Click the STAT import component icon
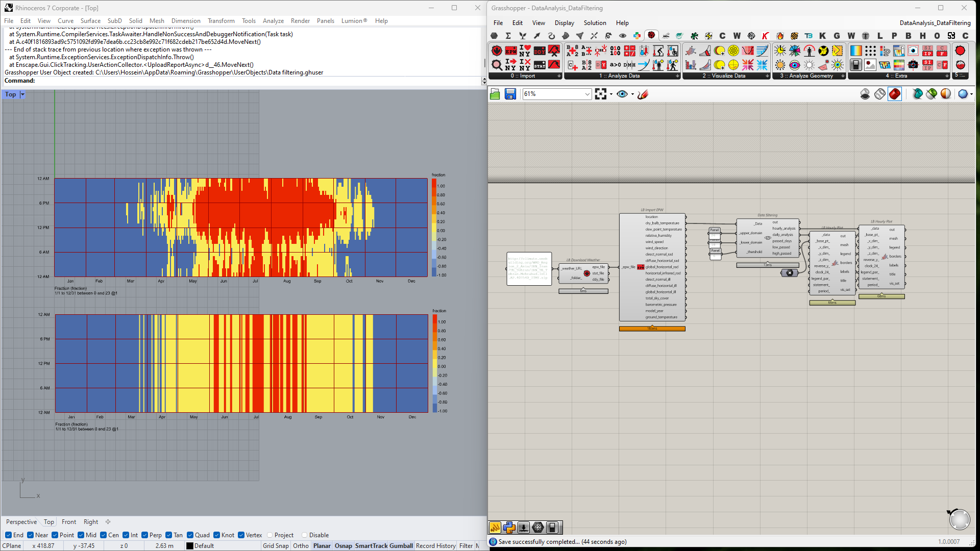The height and width of the screenshot is (551, 980). pyautogui.click(x=540, y=65)
